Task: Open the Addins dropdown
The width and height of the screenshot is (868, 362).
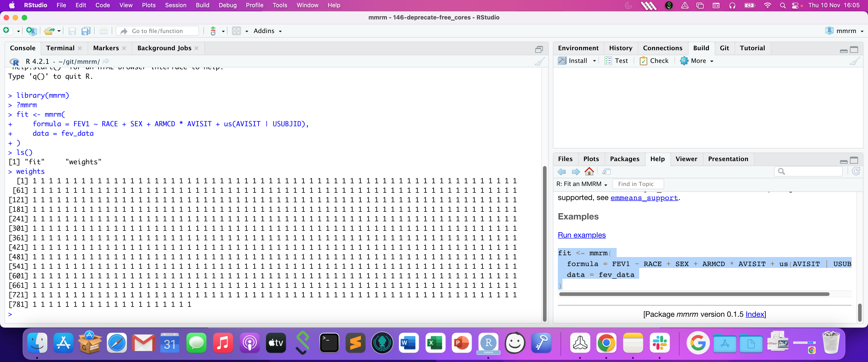Action: tap(268, 31)
